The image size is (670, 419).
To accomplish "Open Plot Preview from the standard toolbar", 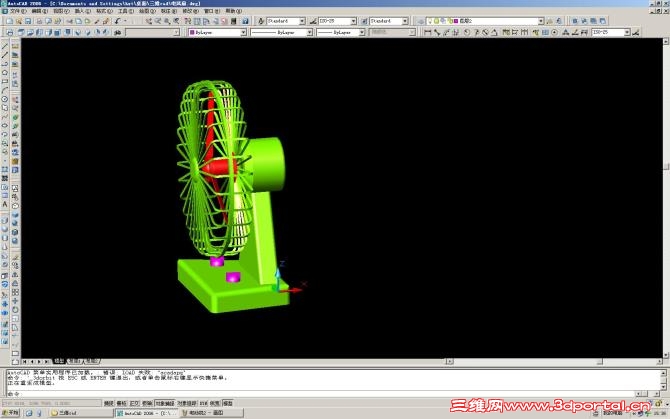I will [x=48, y=21].
